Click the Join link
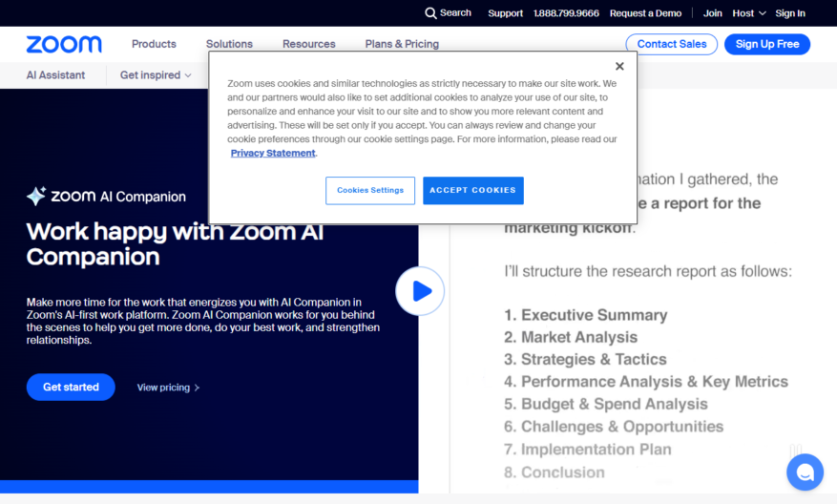Screen dimensions: 837x504 click(712, 13)
